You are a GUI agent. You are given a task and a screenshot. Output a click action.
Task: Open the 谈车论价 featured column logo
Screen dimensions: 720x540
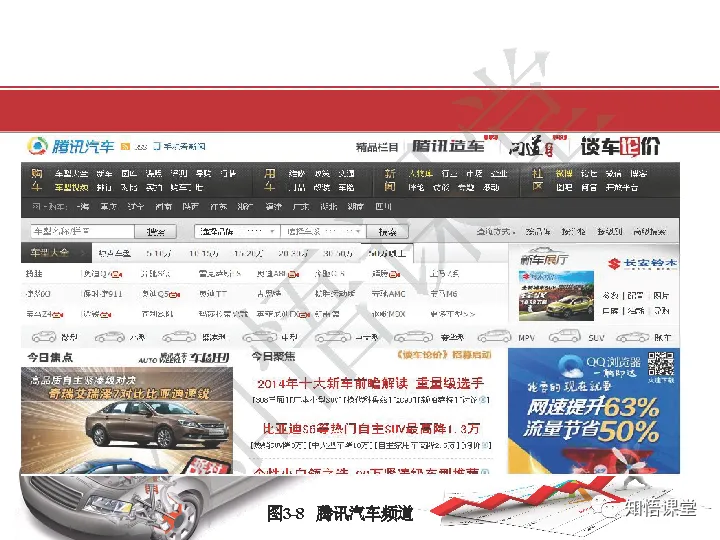tap(620, 146)
